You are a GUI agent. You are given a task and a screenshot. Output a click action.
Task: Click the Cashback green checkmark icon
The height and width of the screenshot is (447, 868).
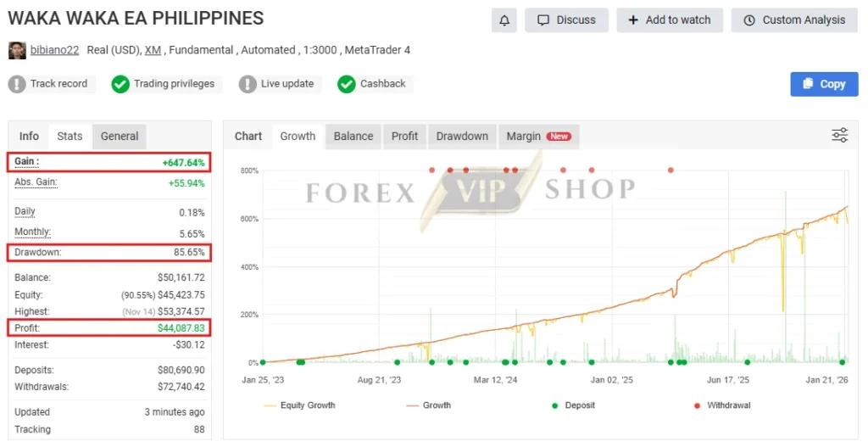pos(347,84)
